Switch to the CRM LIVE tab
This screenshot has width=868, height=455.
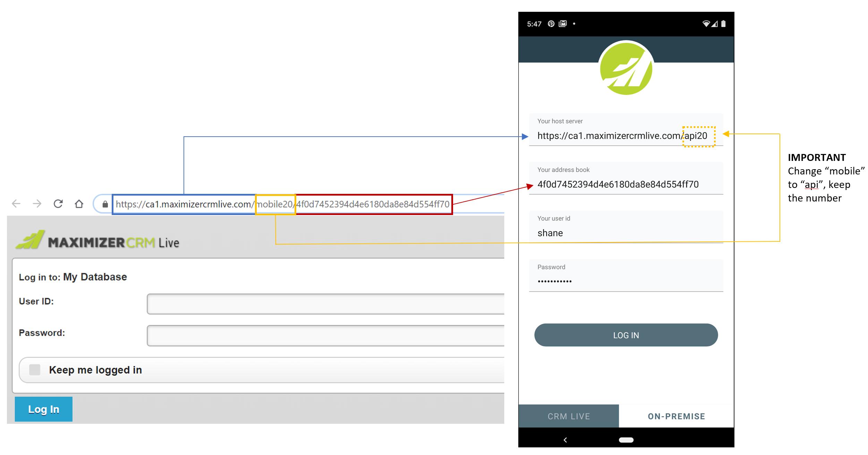pos(569,416)
